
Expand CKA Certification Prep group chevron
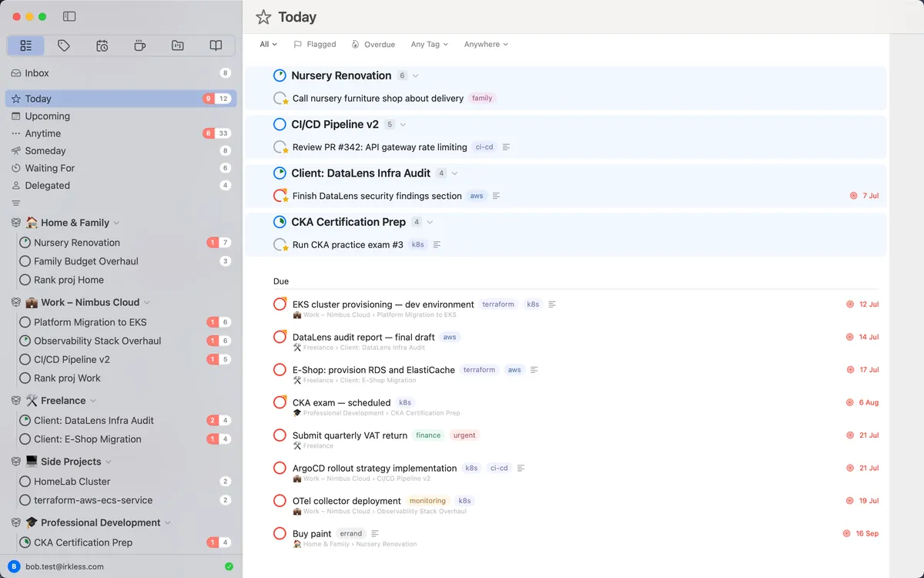point(430,222)
